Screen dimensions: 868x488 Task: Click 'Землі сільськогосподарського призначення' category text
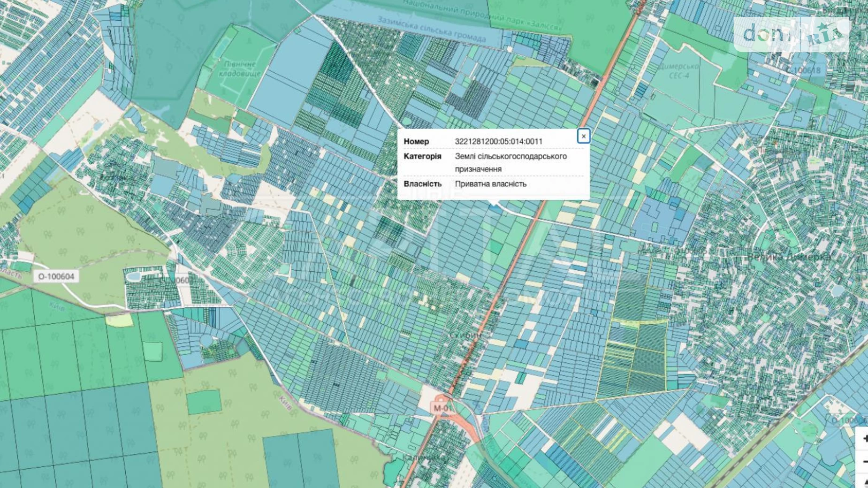click(510, 162)
